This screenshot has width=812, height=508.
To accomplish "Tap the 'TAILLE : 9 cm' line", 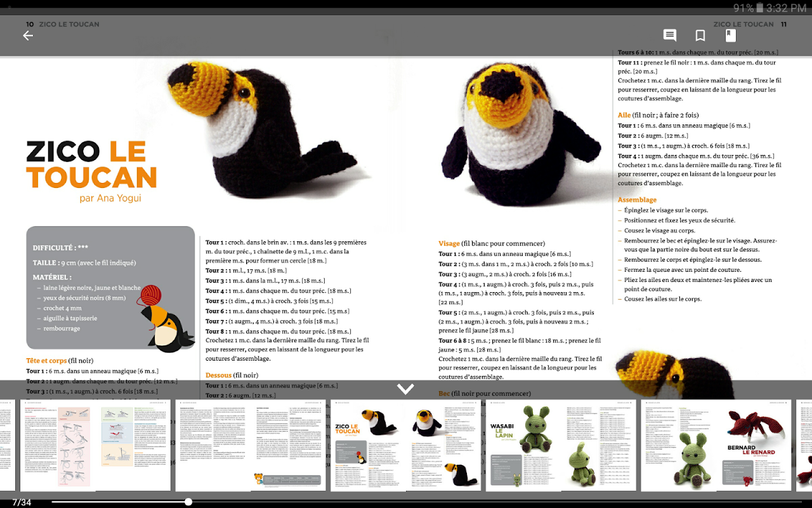I will click(x=84, y=263).
